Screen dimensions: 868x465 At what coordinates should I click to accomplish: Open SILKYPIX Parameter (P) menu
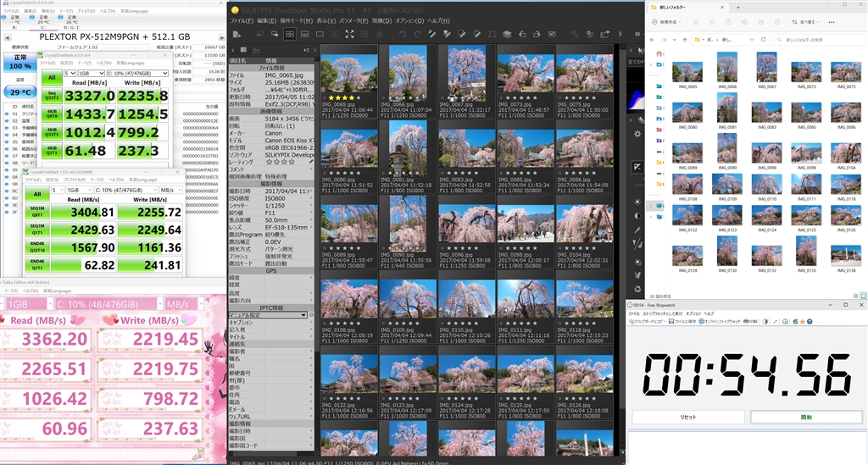click(353, 21)
